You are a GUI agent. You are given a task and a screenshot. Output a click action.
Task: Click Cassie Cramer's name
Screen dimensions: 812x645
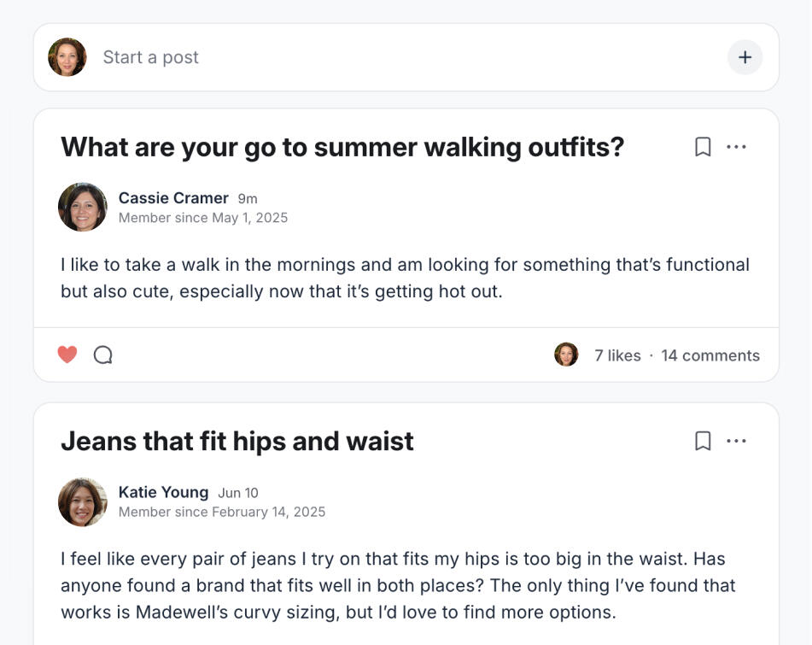click(173, 198)
